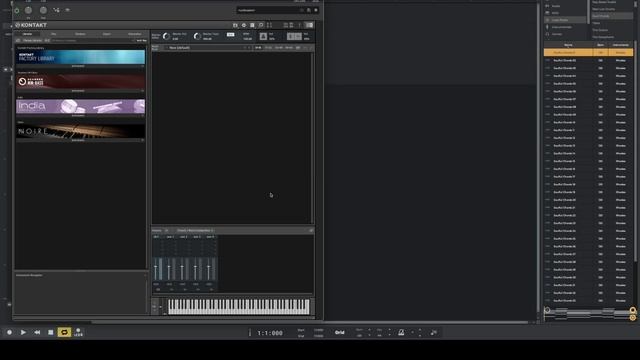Select rack page 17-32

pyautogui.click(x=268, y=48)
